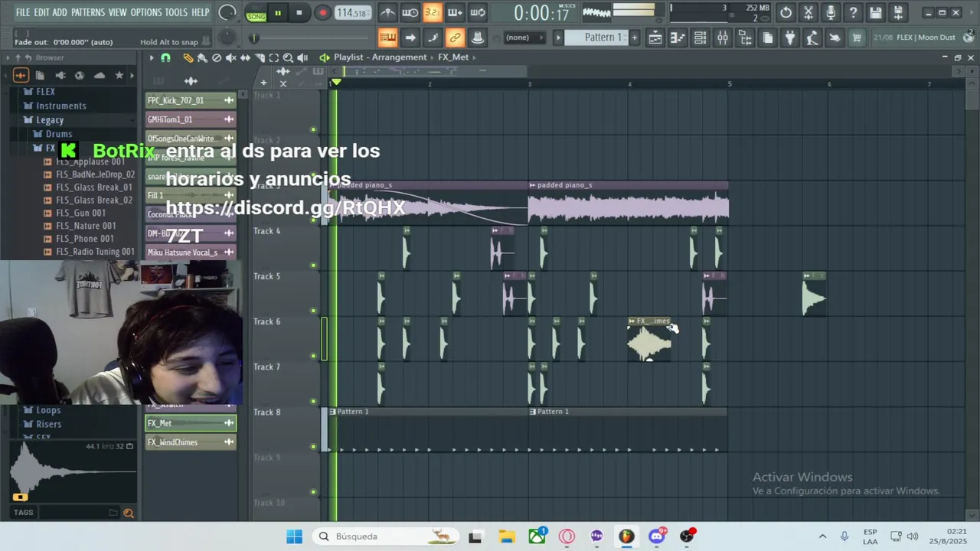Open the Project picker files icon
The width and height of the screenshot is (980, 551).
tap(768, 37)
